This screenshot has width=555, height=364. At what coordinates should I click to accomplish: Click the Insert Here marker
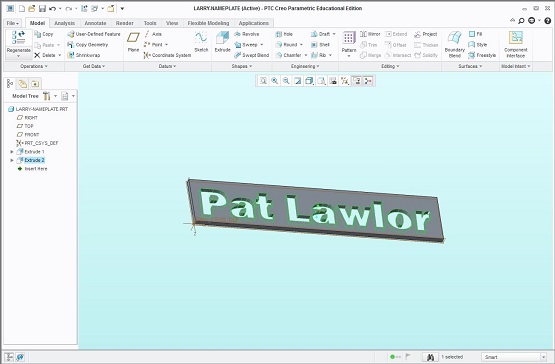pyautogui.click(x=32, y=169)
